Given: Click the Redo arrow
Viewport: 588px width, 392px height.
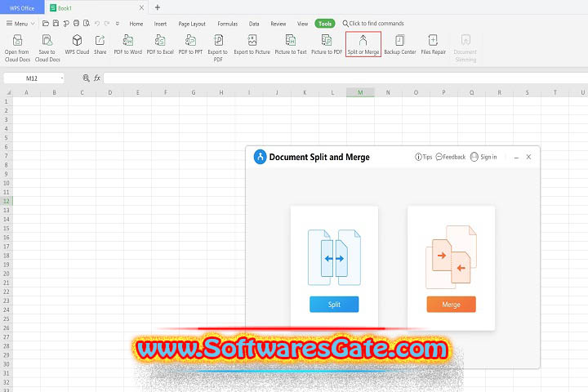Looking at the screenshot, I should 107,23.
